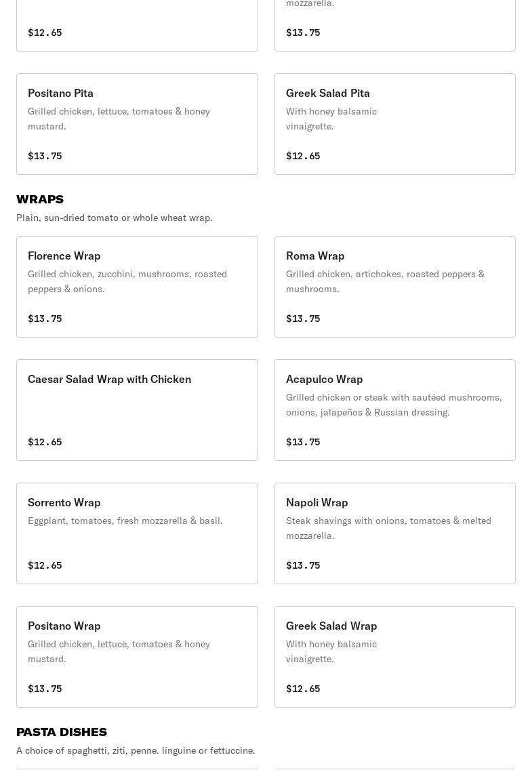
Task: Click the pasta choice subtitle text
Action: [136, 750]
